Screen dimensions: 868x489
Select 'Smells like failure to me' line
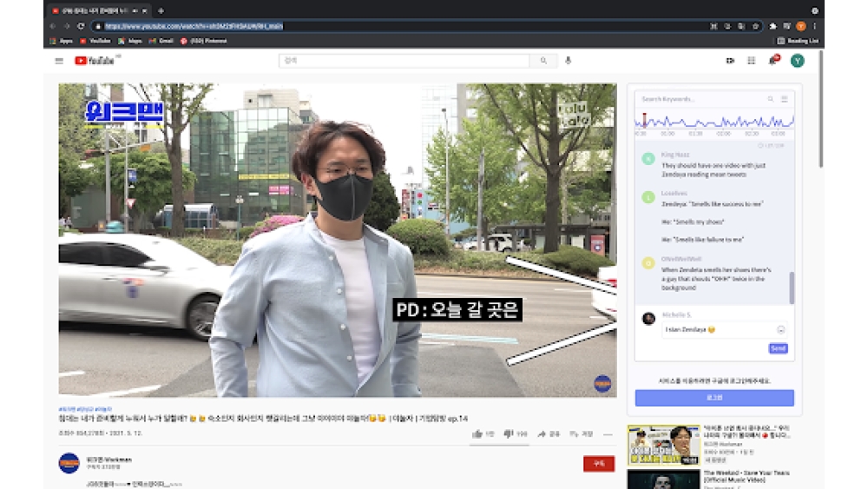pyautogui.click(x=702, y=239)
